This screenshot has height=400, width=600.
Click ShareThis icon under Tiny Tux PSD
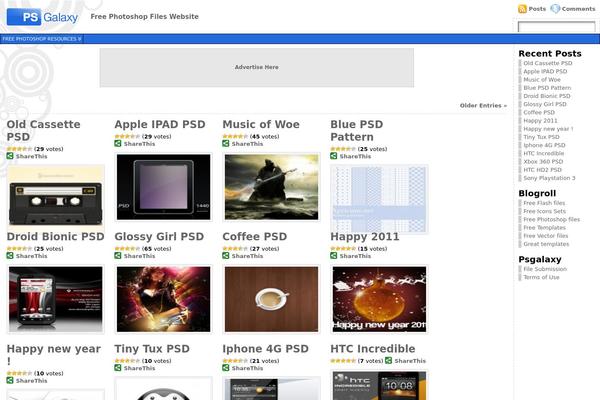pyautogui.click(x=118, y=367)
